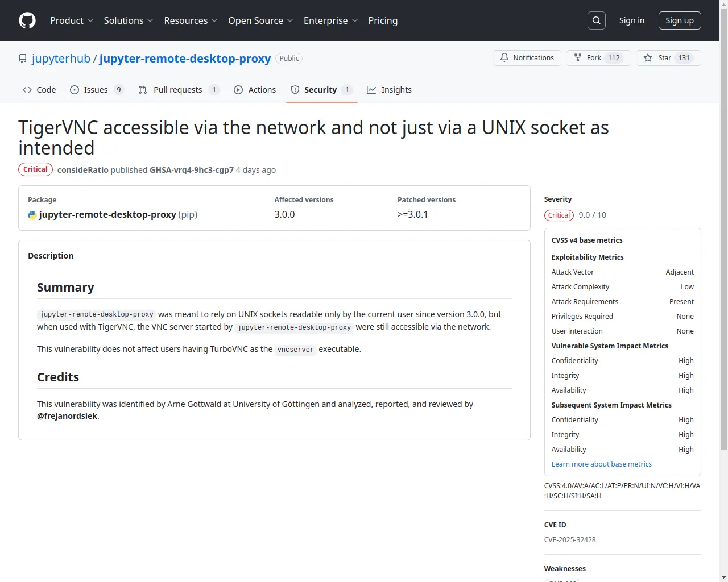Click the Code brackets icon
This screenshot has width=728, height=582.
[x=27, y=90]
